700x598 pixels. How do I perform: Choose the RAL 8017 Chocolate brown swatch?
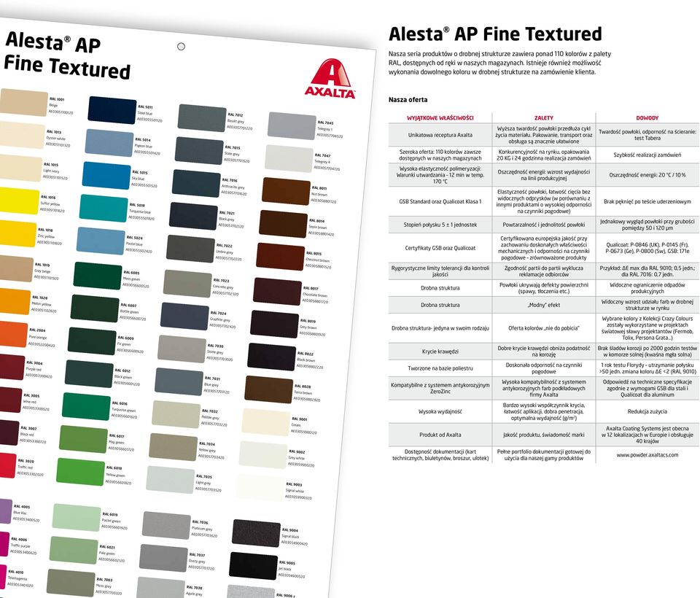278,292
